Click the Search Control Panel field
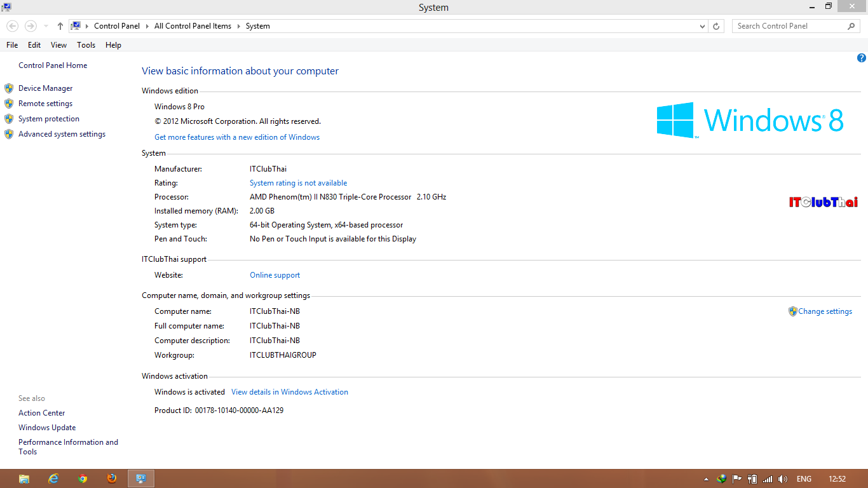868x488 pixels. pos(790,26)
